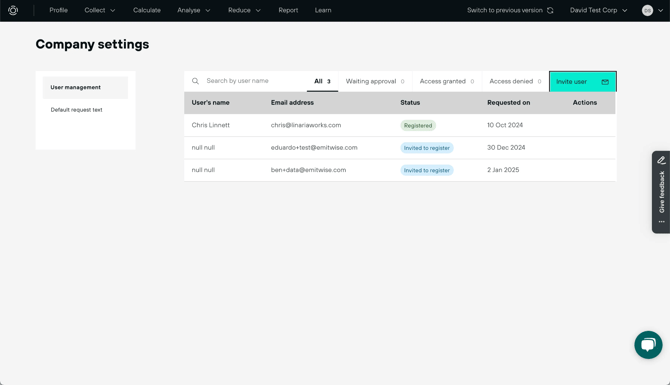Click the Company settings heading
The image size is (670, 385).
92,44
